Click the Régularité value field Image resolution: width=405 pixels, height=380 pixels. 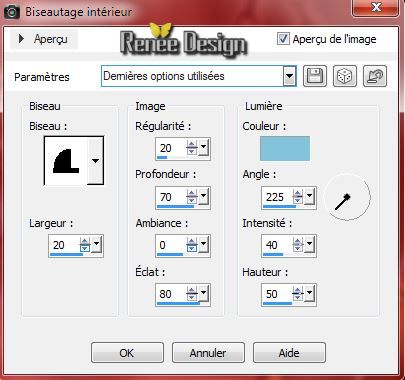coord(171,148)
